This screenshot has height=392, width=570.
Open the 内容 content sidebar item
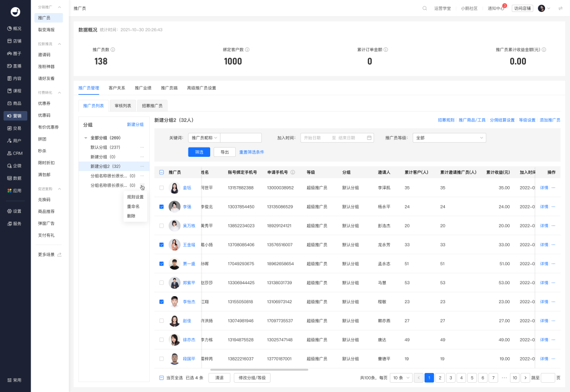[x=15, y=78]
